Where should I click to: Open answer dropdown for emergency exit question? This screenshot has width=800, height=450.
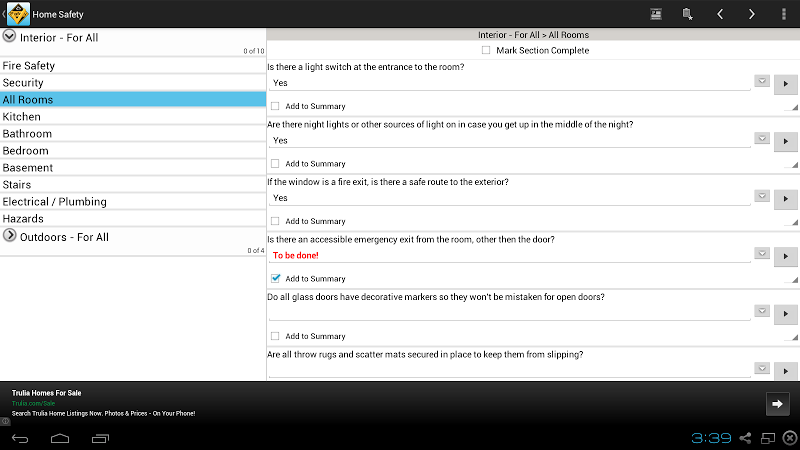[762, 254]
